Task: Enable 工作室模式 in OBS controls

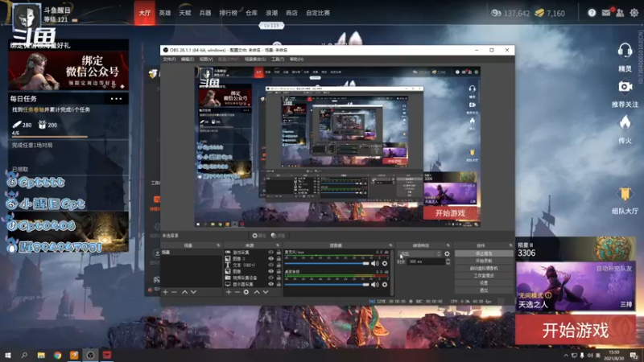Action: (484, 276)
